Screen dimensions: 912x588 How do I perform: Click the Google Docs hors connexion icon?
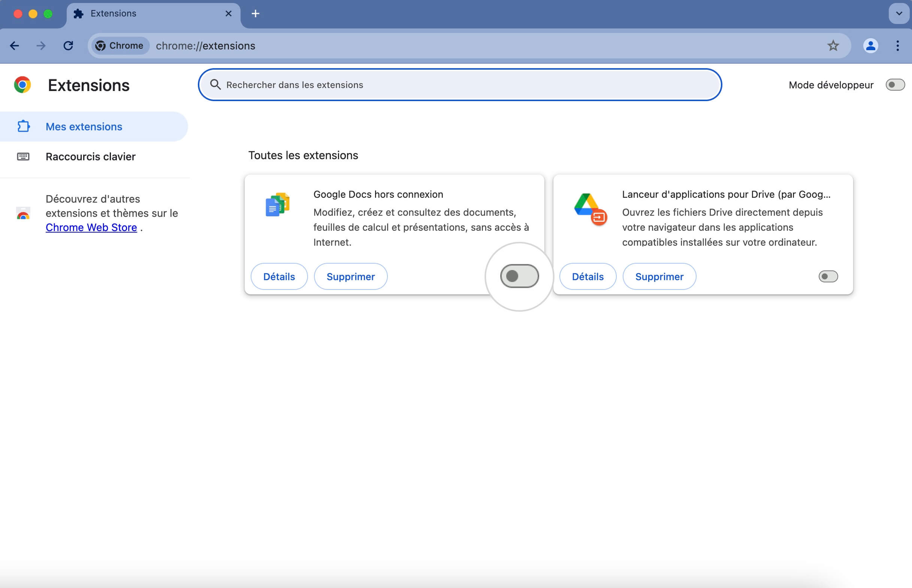[278, 204]
